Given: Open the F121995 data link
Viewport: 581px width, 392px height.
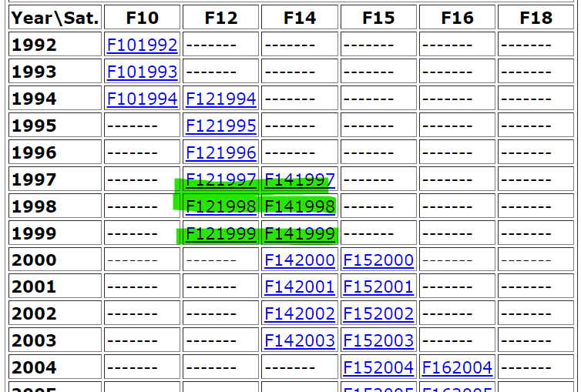Looking at the screenshot, I should 221,126.
